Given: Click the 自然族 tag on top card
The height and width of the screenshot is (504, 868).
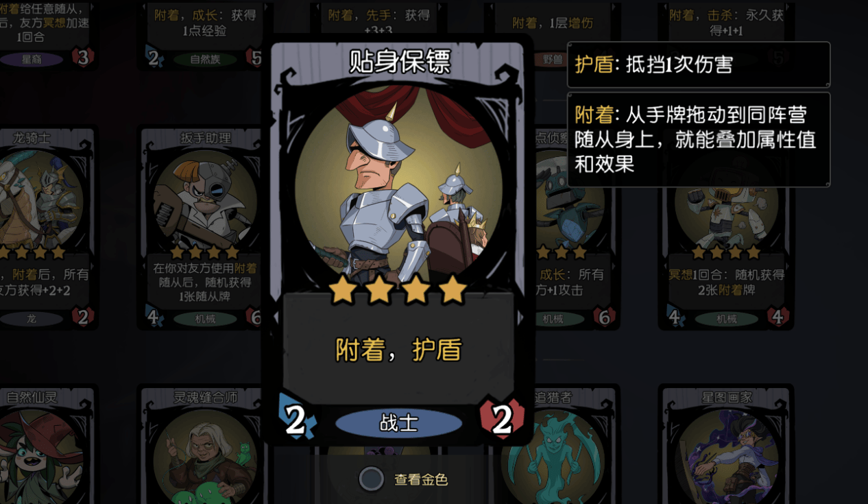Looking at the screenshot, I should (206, 59).
